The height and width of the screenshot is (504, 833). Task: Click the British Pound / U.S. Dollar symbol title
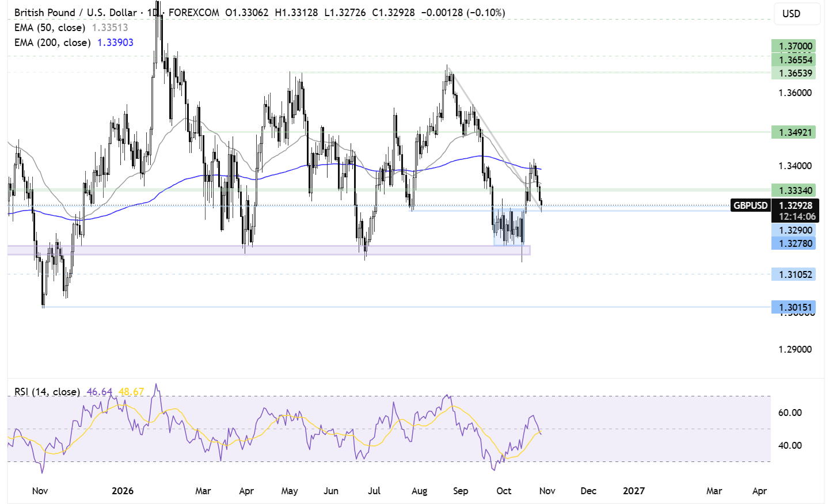coord(76,12)
